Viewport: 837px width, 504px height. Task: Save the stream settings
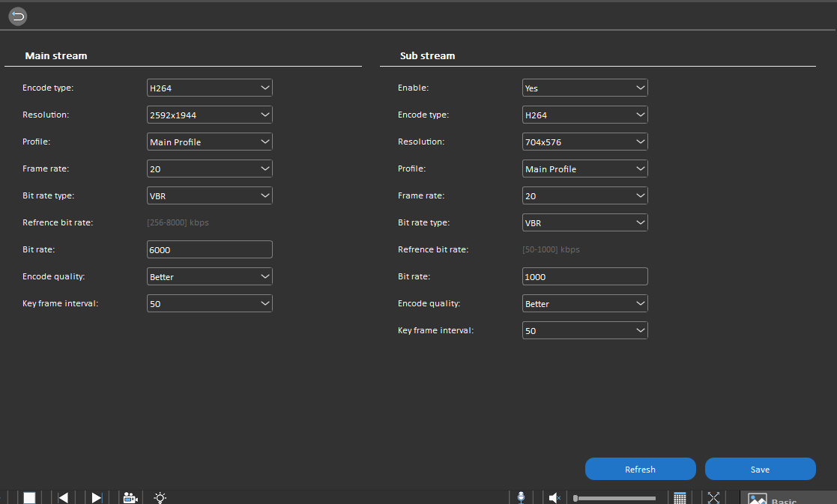(x=760, y=469)
